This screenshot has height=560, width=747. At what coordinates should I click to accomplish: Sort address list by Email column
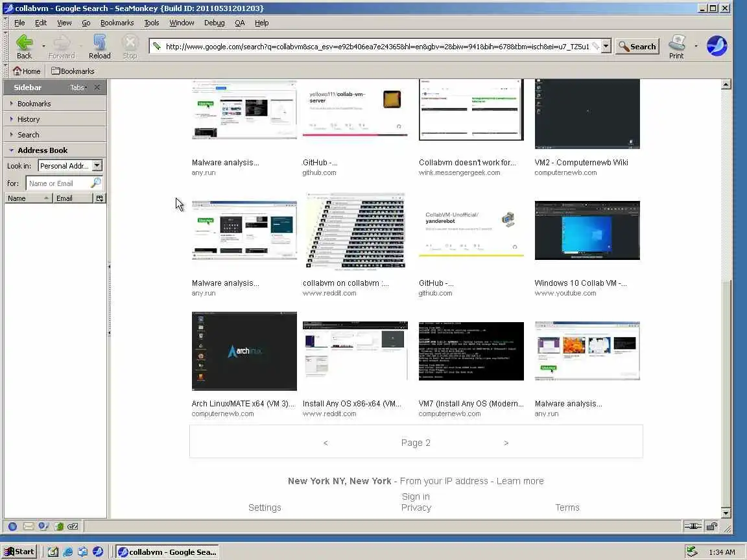(x=73, y=198)
